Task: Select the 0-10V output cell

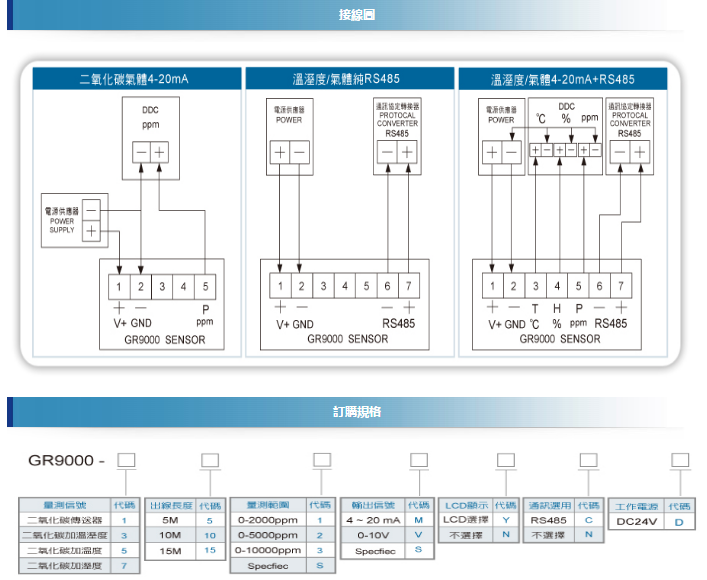Action: (373, 535)
